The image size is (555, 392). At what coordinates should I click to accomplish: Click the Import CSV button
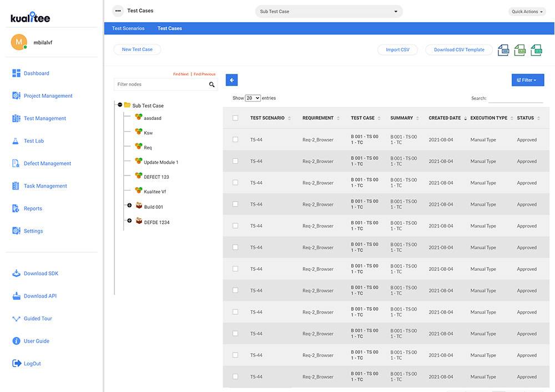397,50
